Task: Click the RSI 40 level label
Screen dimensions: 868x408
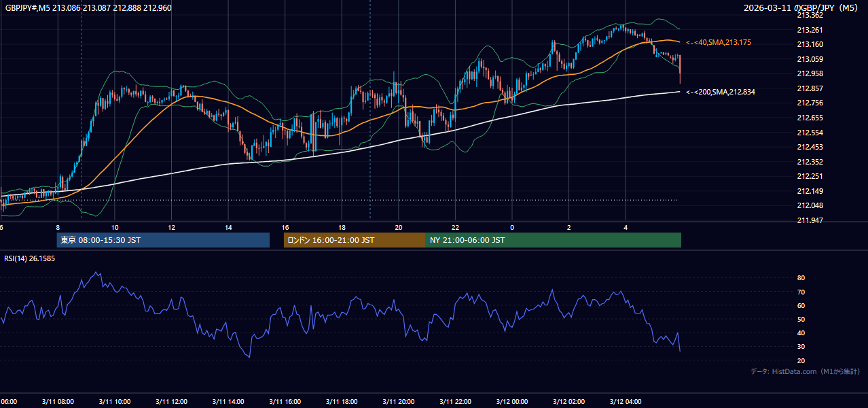Action: pyautogui.click(x=801, y=333)
